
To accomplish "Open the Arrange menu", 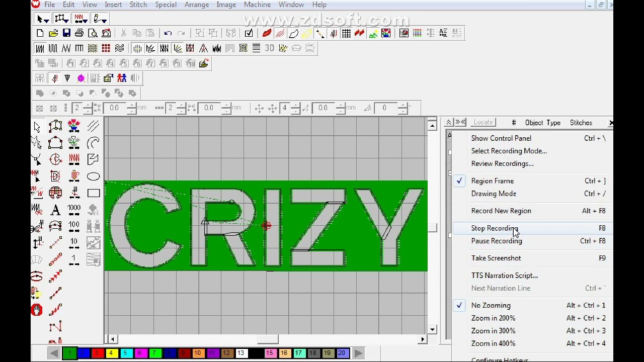I will coord(197,5).
